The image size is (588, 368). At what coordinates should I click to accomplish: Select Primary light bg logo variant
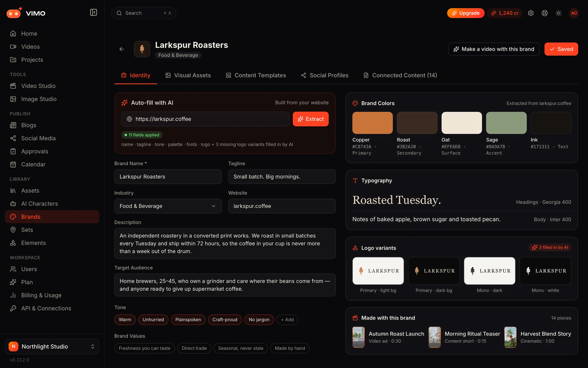[378, 271]
